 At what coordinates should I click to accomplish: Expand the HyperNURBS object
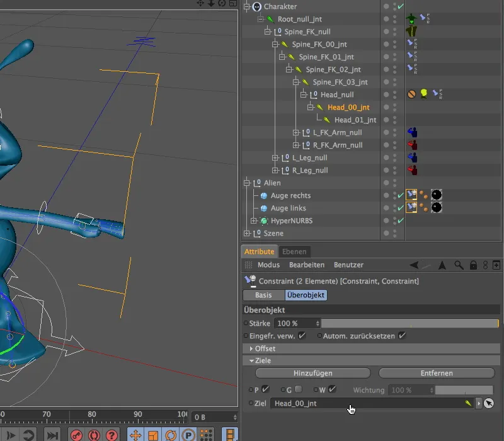coord(254,220)
